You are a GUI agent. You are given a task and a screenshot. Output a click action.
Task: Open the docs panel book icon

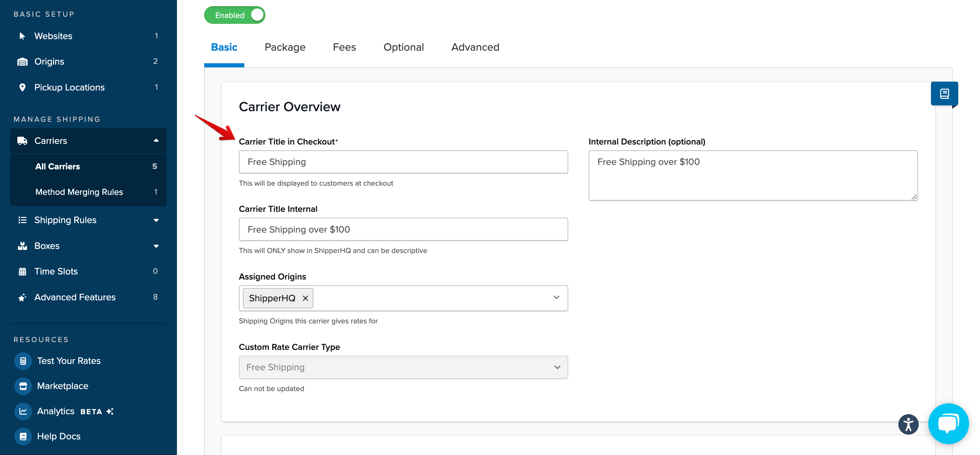tap(944, 94)
